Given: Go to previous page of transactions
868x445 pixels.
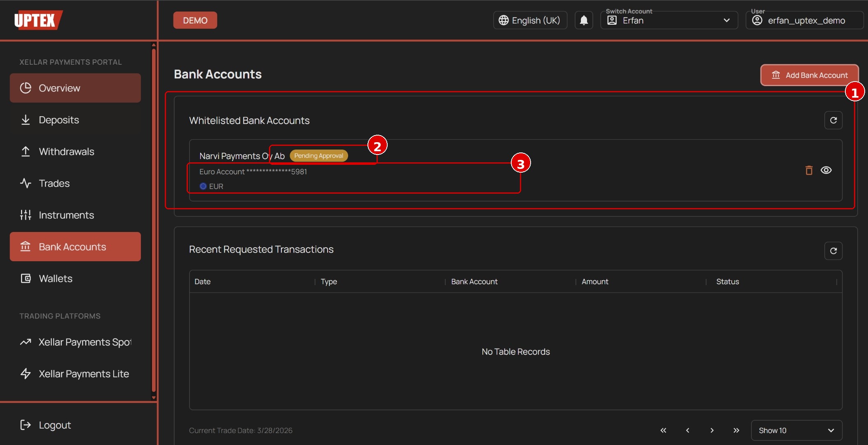Looking at the screenshot, I should pos(688,430).
